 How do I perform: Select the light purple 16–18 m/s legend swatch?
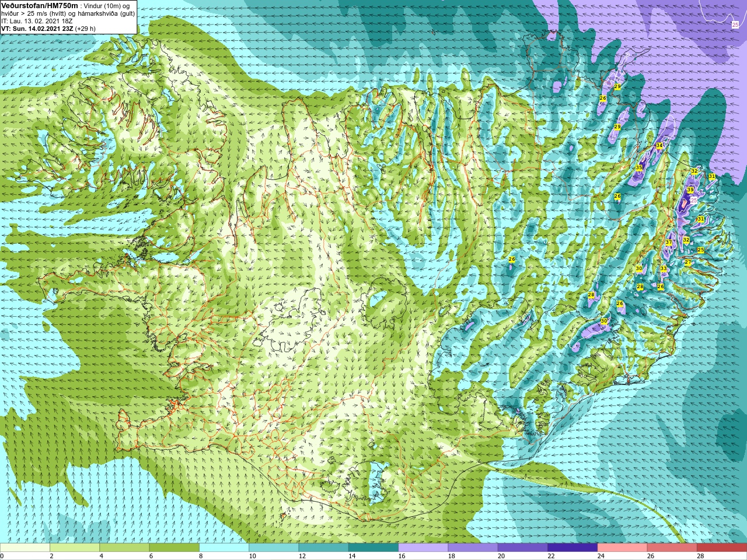(x=423, y=548)
